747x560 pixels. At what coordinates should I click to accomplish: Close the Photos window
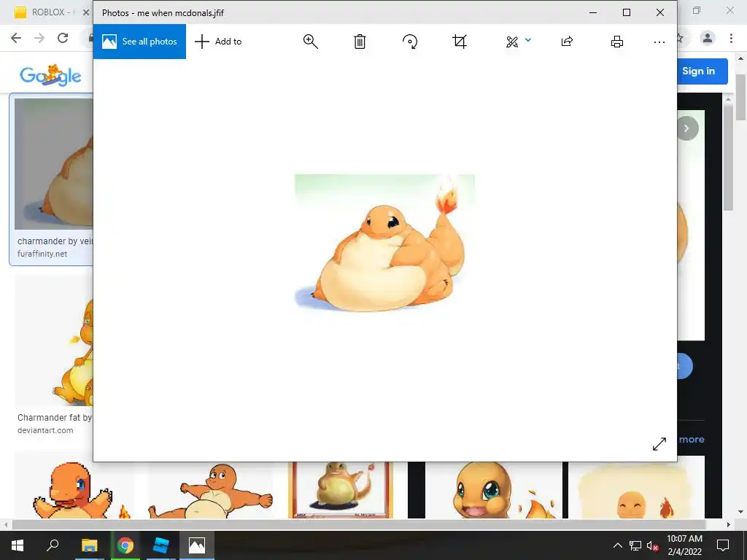point(659,12)
